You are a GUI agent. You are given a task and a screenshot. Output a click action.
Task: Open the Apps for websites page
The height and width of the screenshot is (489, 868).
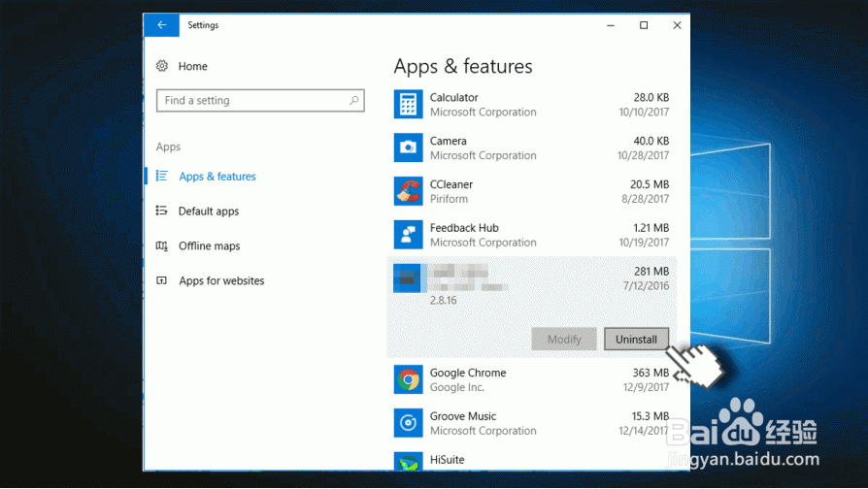coord(221,281)
